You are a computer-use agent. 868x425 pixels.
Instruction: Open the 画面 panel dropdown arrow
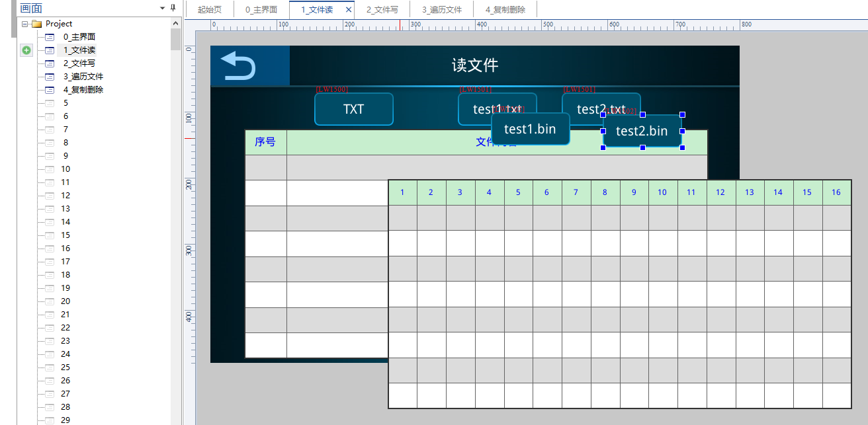coord(163,8)
